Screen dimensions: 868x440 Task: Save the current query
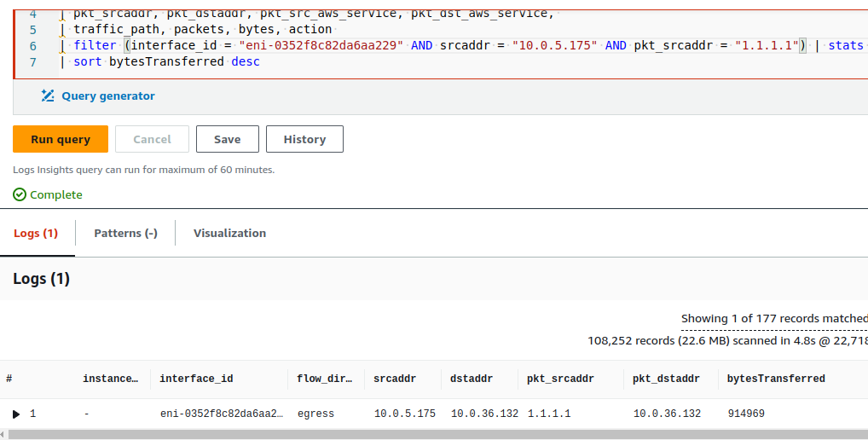[x=228, y=139]
